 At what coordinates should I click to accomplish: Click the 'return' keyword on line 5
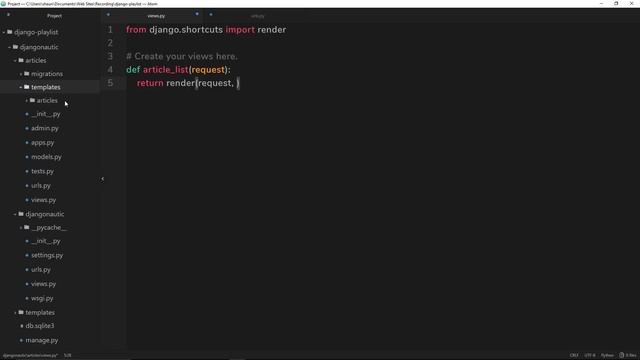tap(150, 83)
